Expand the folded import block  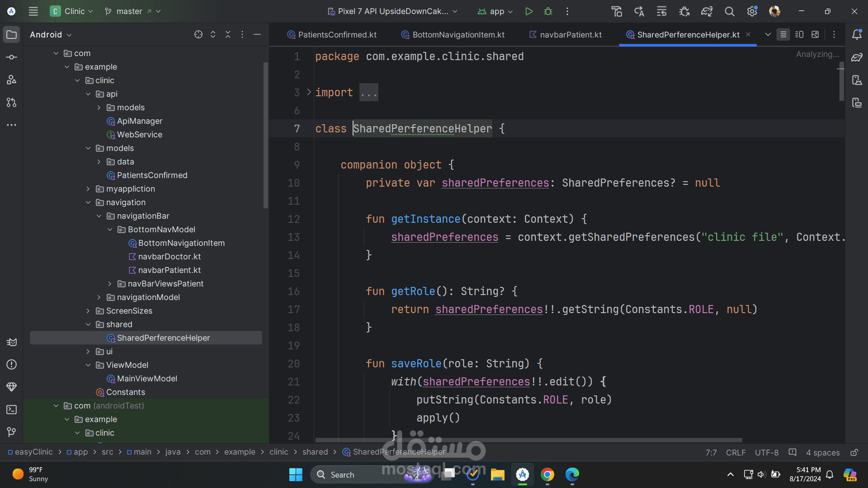pyautogui.click(x=309, y=92)
